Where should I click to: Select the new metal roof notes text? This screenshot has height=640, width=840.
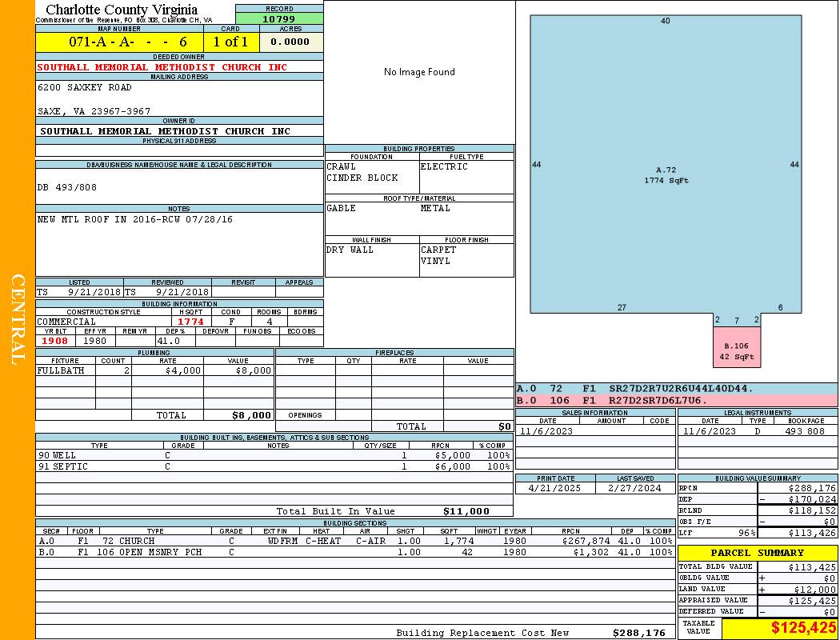(134, 219)
